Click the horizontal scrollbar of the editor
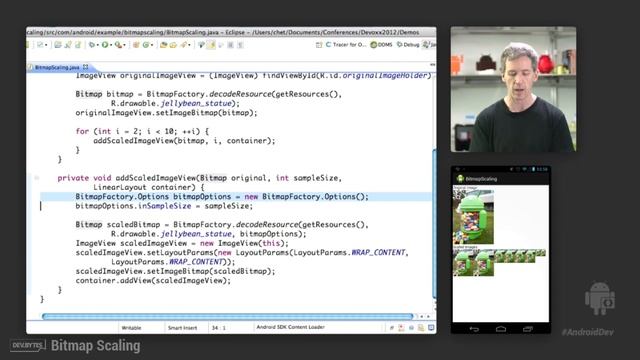Image resolution: width=640 pixels, height=360 pixels. (228, 316)
